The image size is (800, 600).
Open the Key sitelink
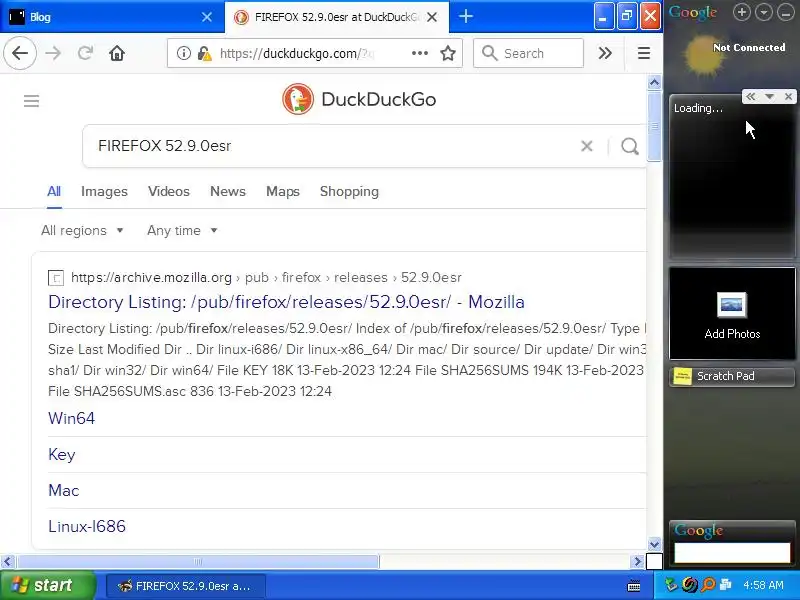(62, 454)
